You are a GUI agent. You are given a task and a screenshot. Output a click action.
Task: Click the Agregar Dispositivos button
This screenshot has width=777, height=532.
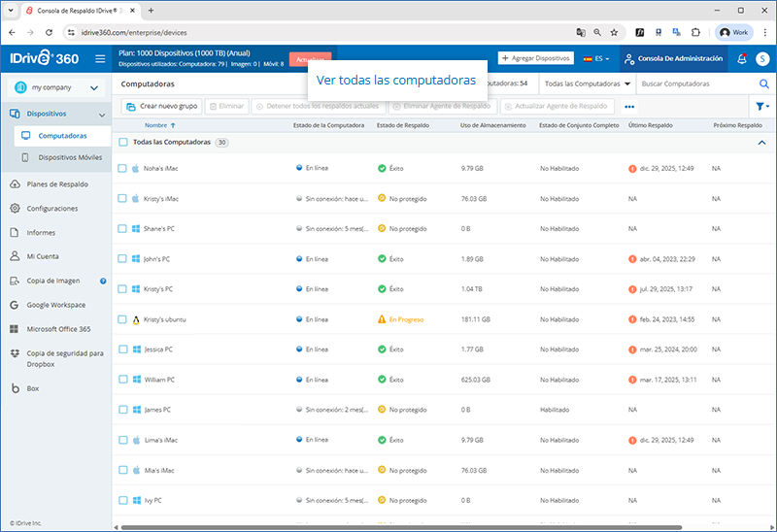pyautogui.click(x=536, y=59)
